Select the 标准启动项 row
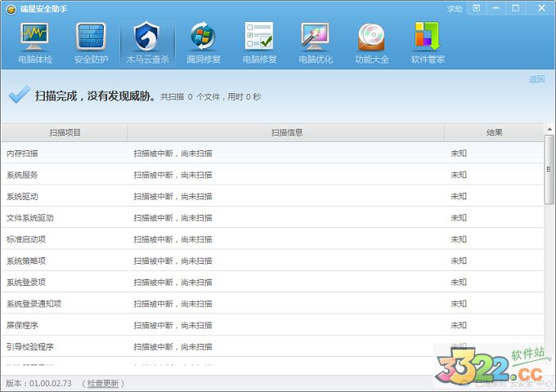Image resolution: width=556 pixels, height=392 pixels. point(272,239)
